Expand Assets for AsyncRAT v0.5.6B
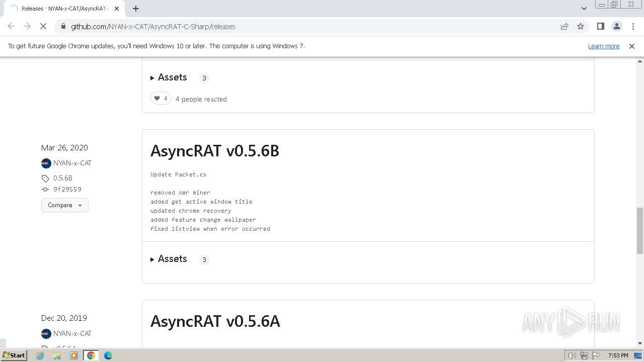The height and width of the screenshot is (362, 644). tap(169, 259)
